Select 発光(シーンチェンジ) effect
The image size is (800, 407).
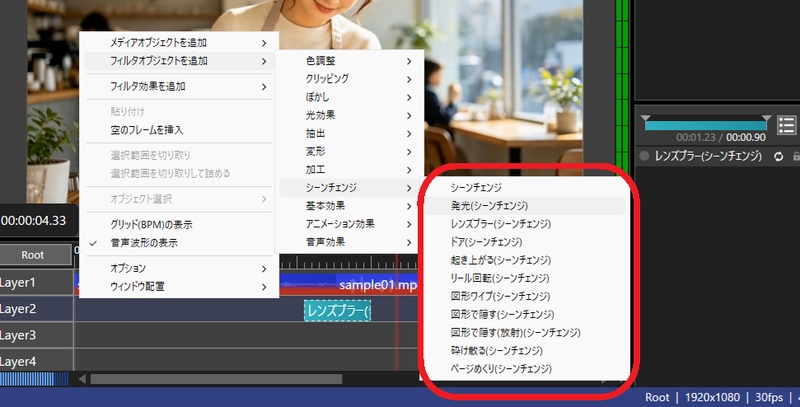[x=525, y=206]
